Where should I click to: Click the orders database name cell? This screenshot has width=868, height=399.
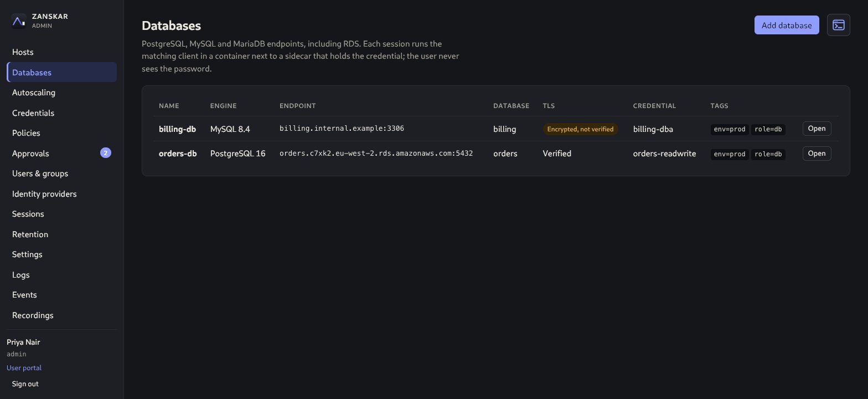coord(505,154)
